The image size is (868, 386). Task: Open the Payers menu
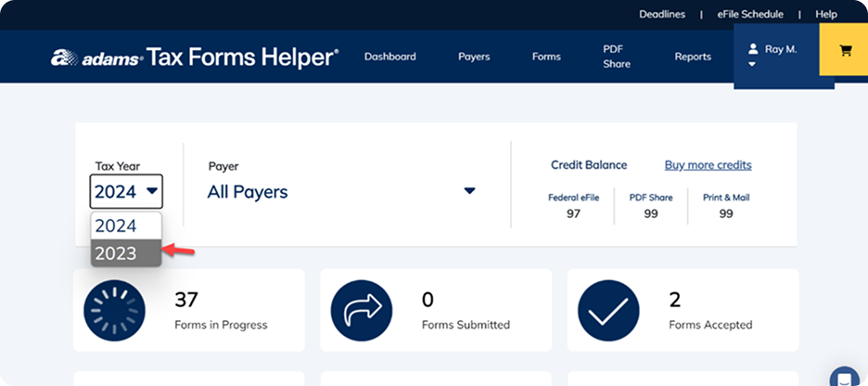click(474, 57)
